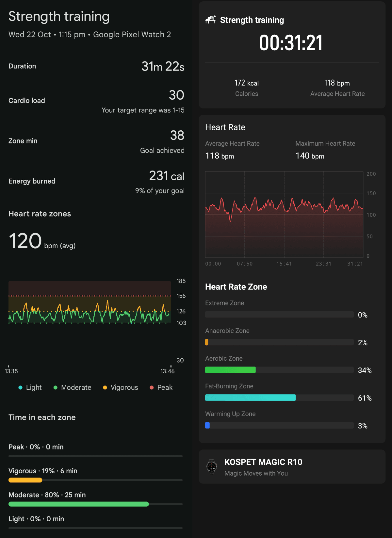This screenshot has height=538, width=392.
Task: Open the Cardio load value 30
Action: pyautogui.click(x=176, y=95)
